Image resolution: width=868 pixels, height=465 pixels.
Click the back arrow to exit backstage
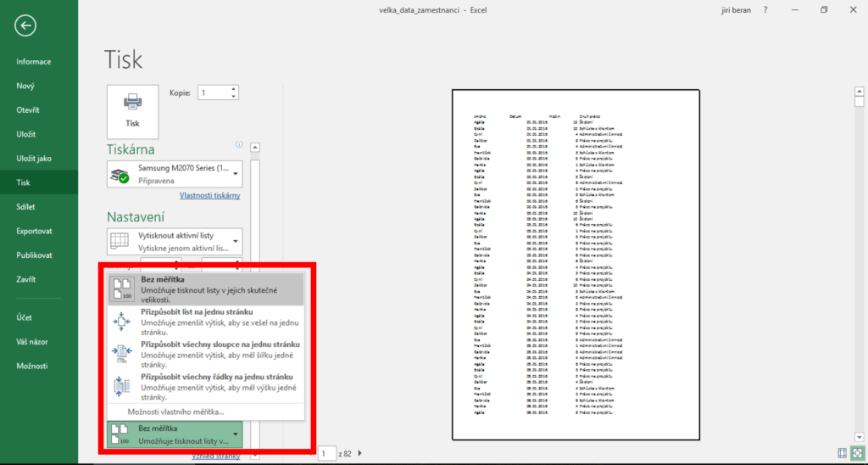click(x=25, y=25)
